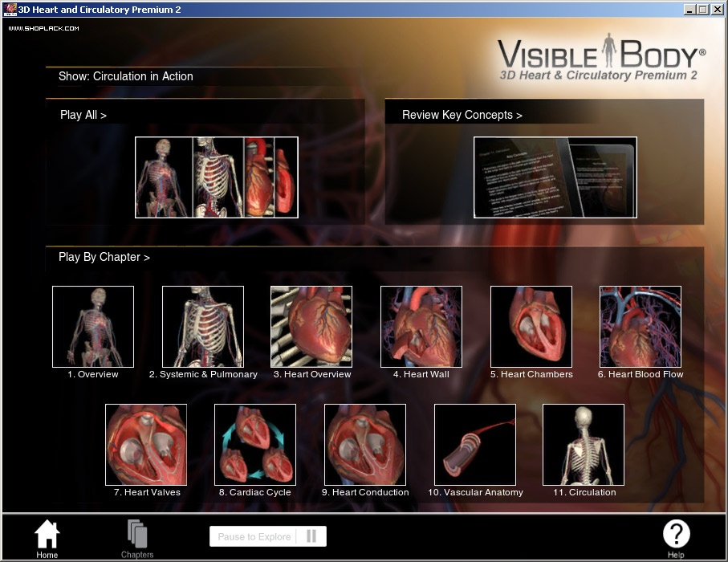The height and width of the screenshot is (562, 728).
Task: Play chapter 6 Heart Blood Flow thumbnail
Action: click(641, 327)
